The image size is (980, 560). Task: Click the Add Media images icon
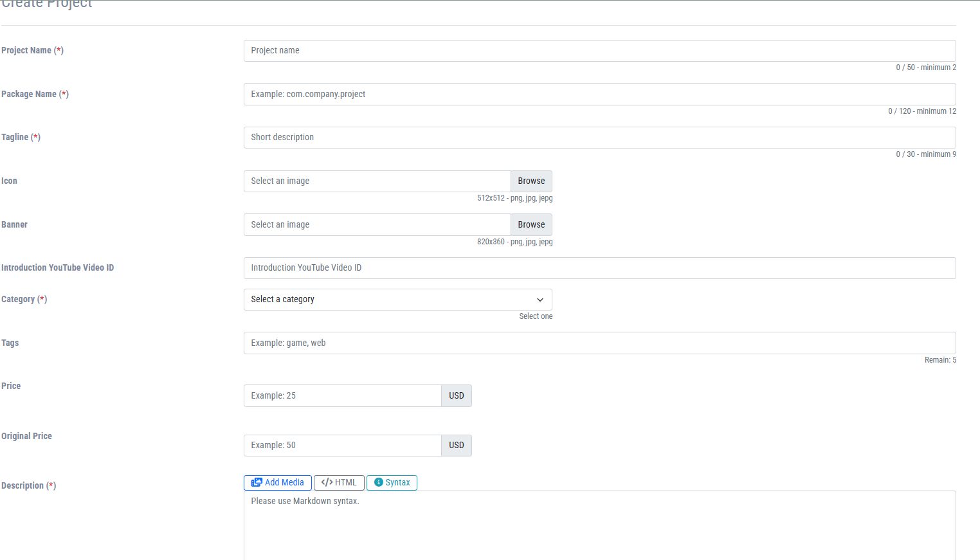(257, 483)
